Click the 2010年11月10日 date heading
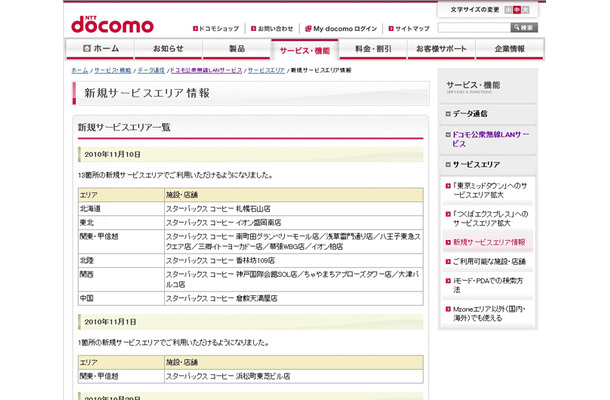This screenshot has width=610, height=400. click(112, 154)
